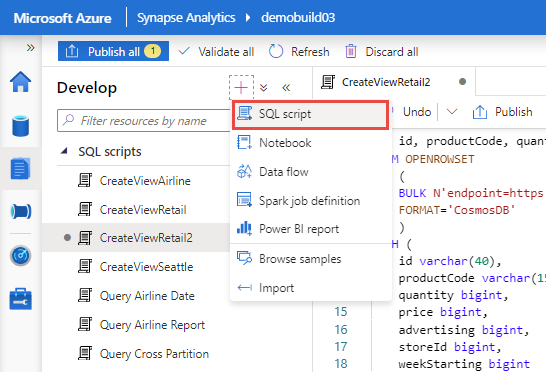The width and height of the screenshot is (546, 372).
Task: Open the Data hub cylinder icon
Action: point(21,126)
